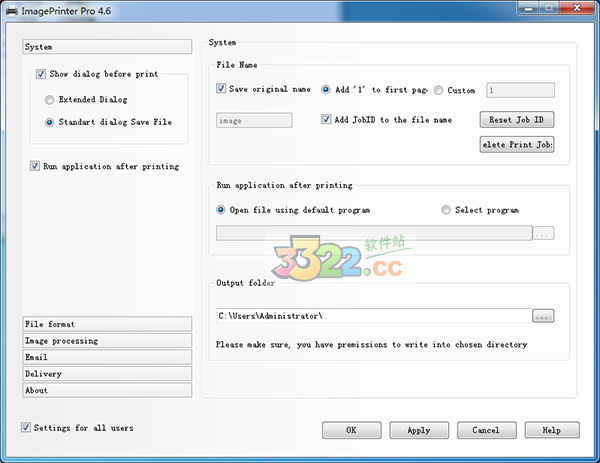600x463 pixels.
Task: Click the permissions note about chosen directory
Action: (x=372, y=344)
